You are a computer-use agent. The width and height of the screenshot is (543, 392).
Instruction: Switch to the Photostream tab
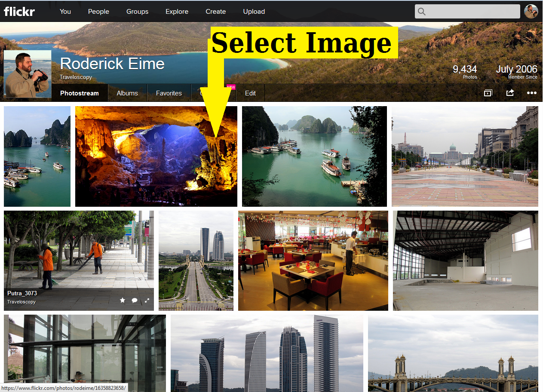pos(80,93)
